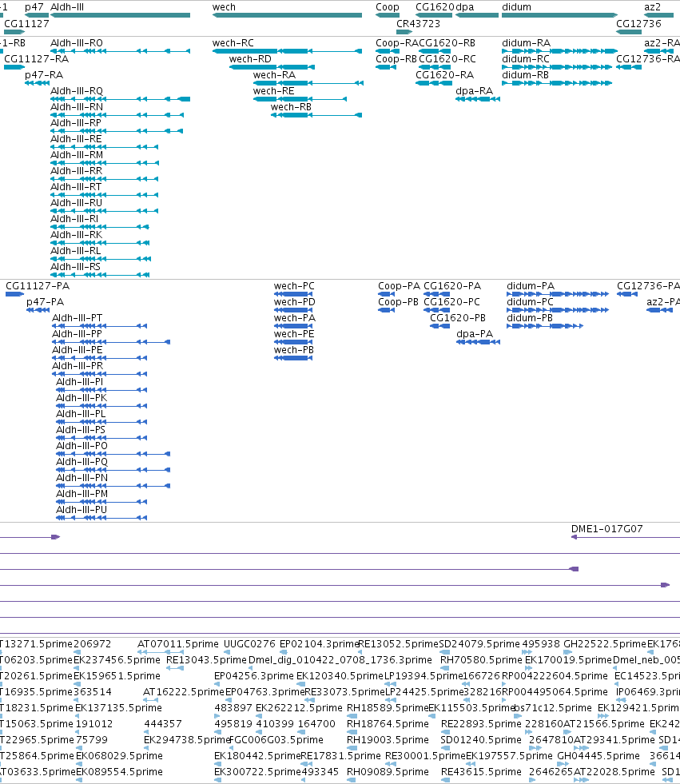
Task: Select the UUGC0276 EST label
Action: pyautogui.click(x=249, y=644)
